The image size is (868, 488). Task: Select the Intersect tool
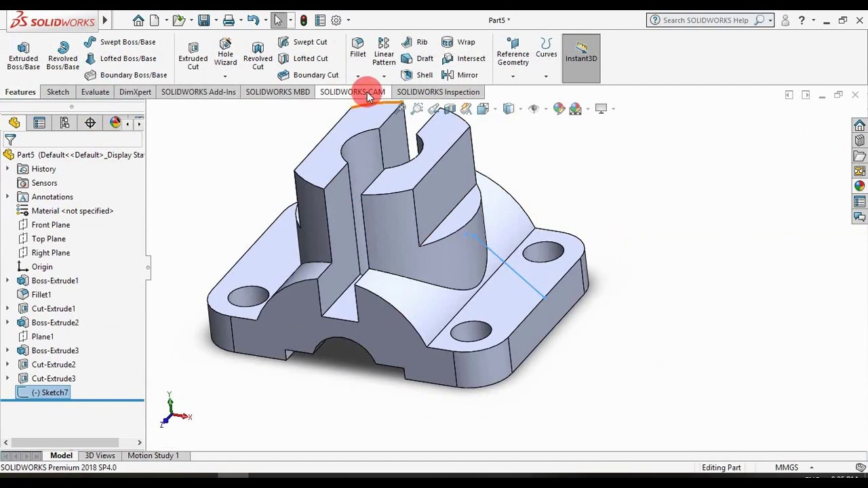463,58
